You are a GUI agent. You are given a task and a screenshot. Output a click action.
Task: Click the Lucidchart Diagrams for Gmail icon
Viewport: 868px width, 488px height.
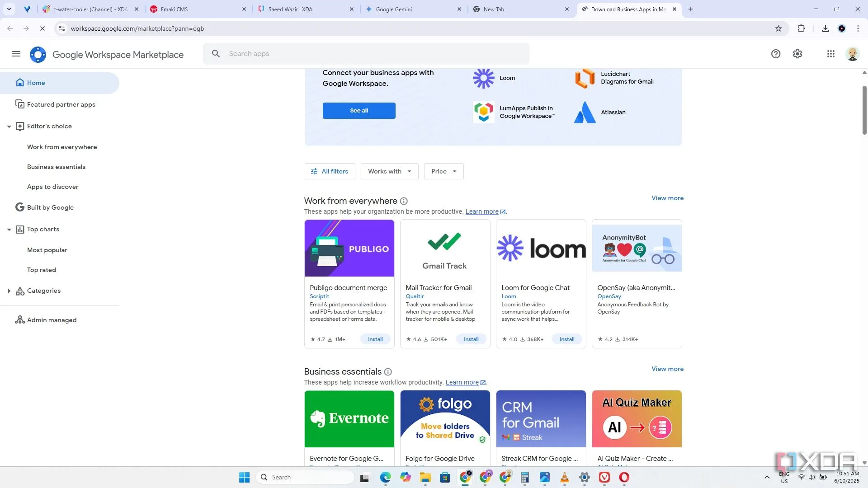coord(585,78)
